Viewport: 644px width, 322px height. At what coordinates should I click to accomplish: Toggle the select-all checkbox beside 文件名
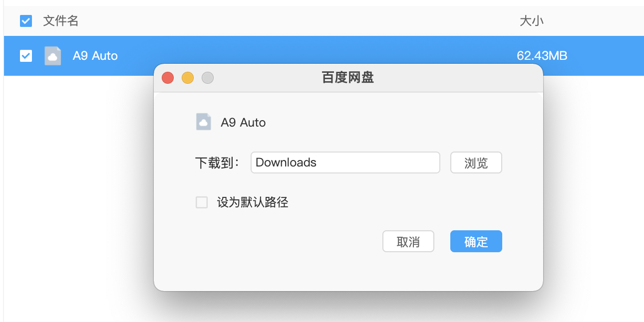25,21
